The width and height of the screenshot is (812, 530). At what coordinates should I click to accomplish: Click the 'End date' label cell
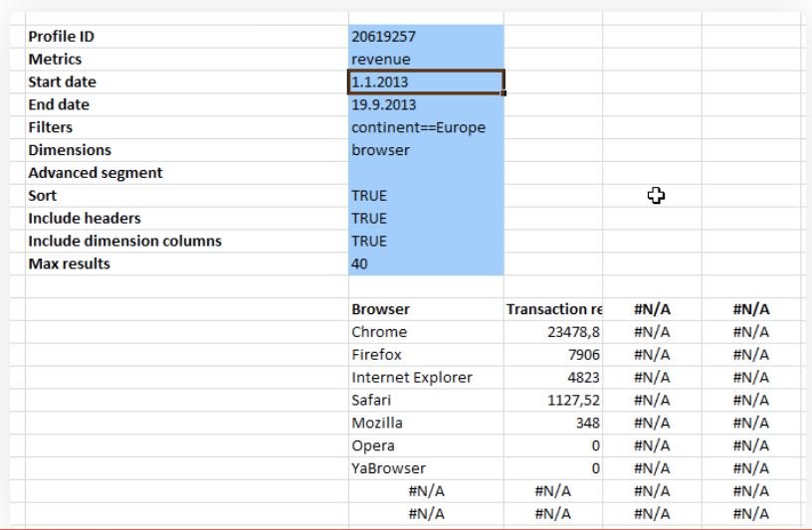click(187, 104)
